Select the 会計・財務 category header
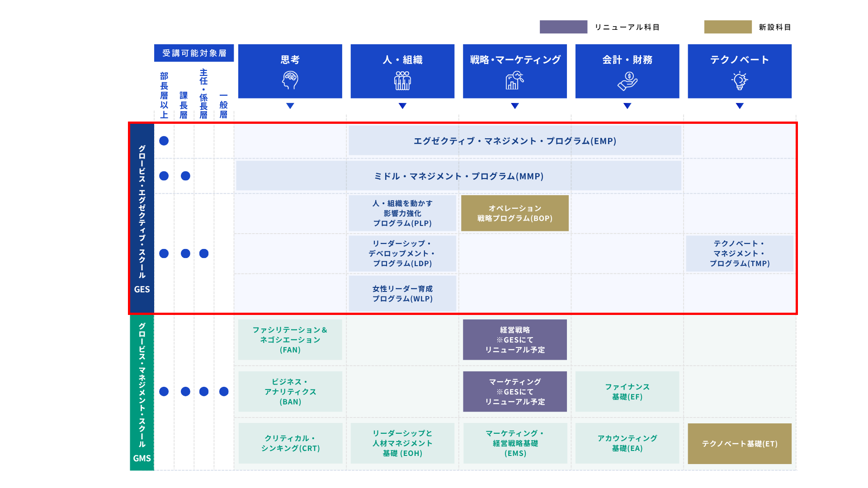Image resolution: width=868 pixels, height=488 pixels. pyautogui.click(x=627, y=71)
